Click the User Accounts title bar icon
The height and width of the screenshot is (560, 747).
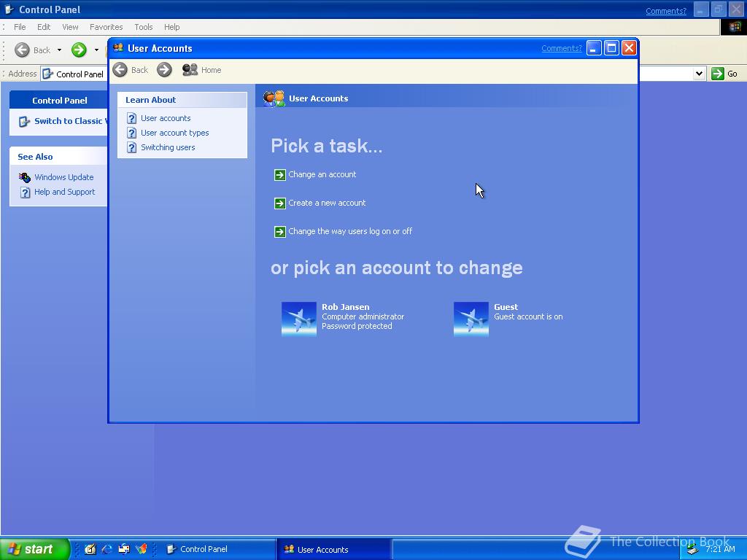pos(118,47)
